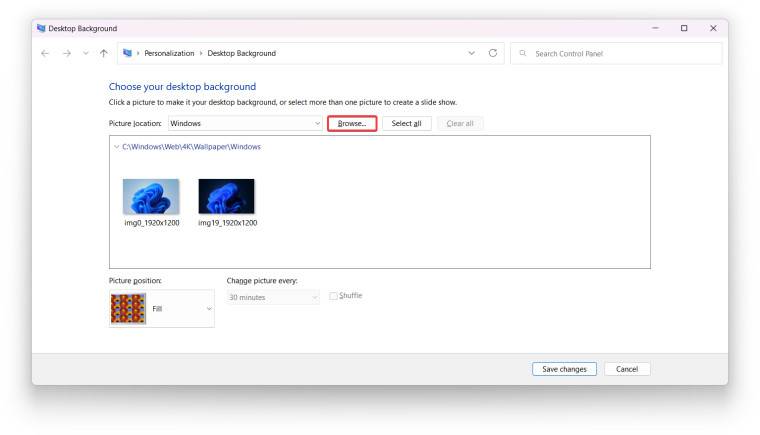This screenshot has width=760, height=435.
Task: Select the img19_1920x1200 dark wallpaper thumbnail
Action: [226, 196]
